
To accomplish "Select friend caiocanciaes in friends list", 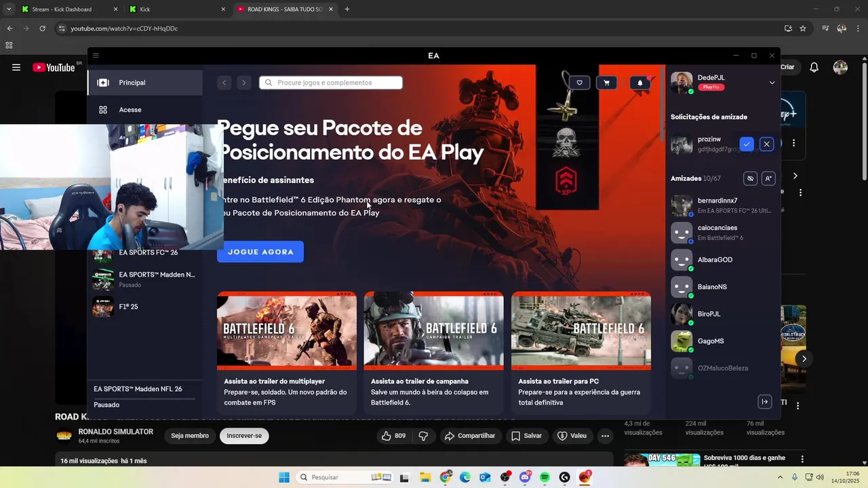I will coord(722,232).
